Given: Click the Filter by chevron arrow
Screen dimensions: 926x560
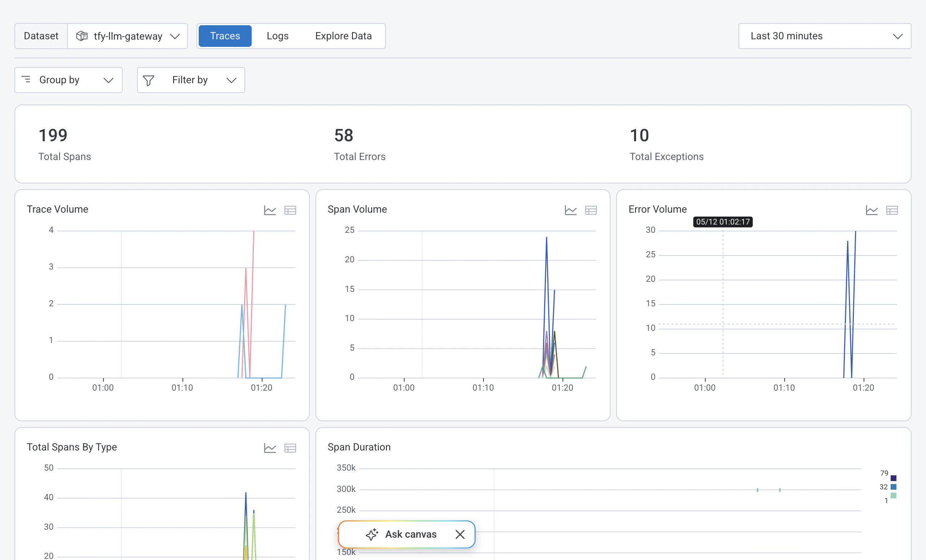Looking at the screenshot, I should [x=231, y=80].
